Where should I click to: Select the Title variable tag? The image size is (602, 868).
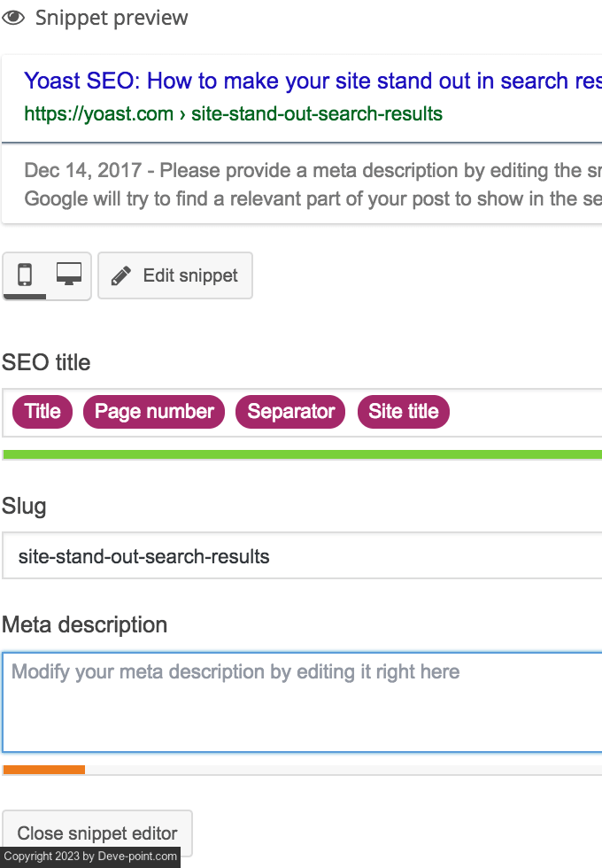tap(42, 412)
